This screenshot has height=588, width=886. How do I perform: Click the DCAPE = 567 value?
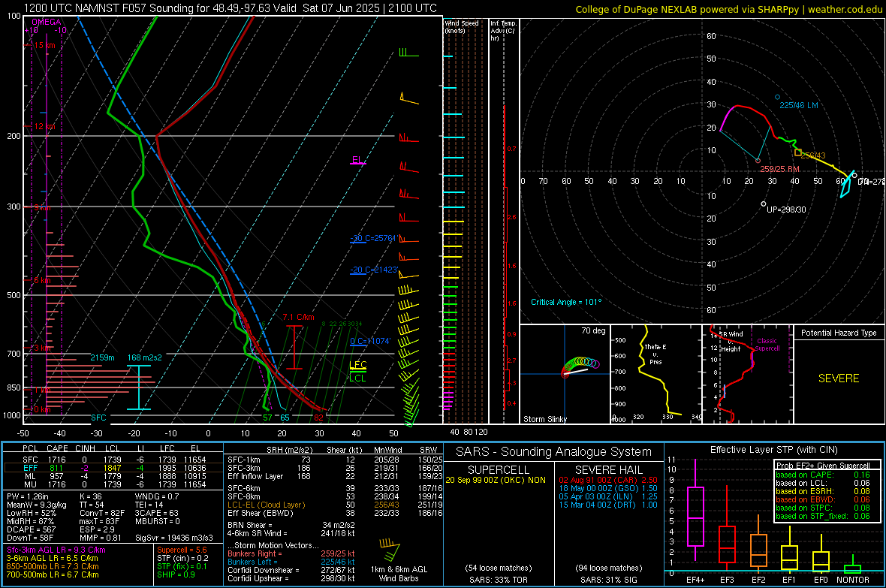click(31, 529)
